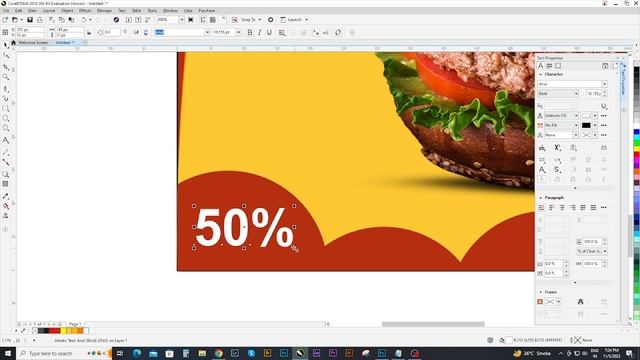Click the Import icon in the standard toolbar
Screen dimensions: 640x360
(x=129, y=20)
